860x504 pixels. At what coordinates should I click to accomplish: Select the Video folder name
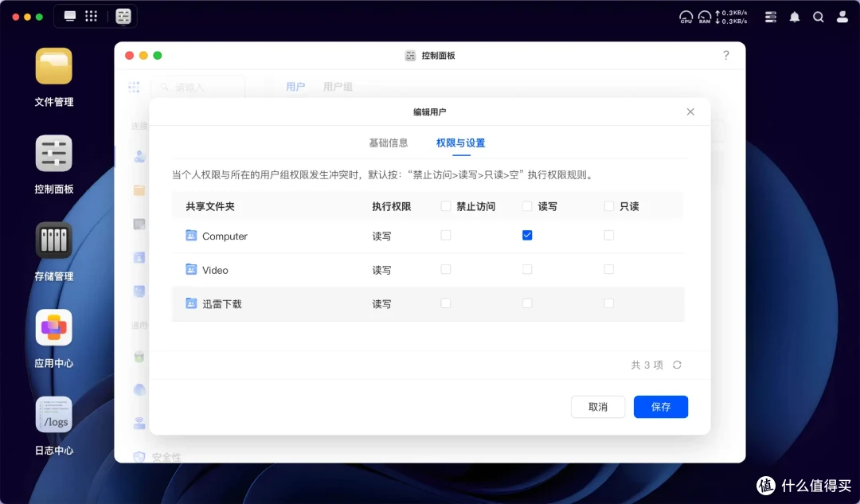215,271
